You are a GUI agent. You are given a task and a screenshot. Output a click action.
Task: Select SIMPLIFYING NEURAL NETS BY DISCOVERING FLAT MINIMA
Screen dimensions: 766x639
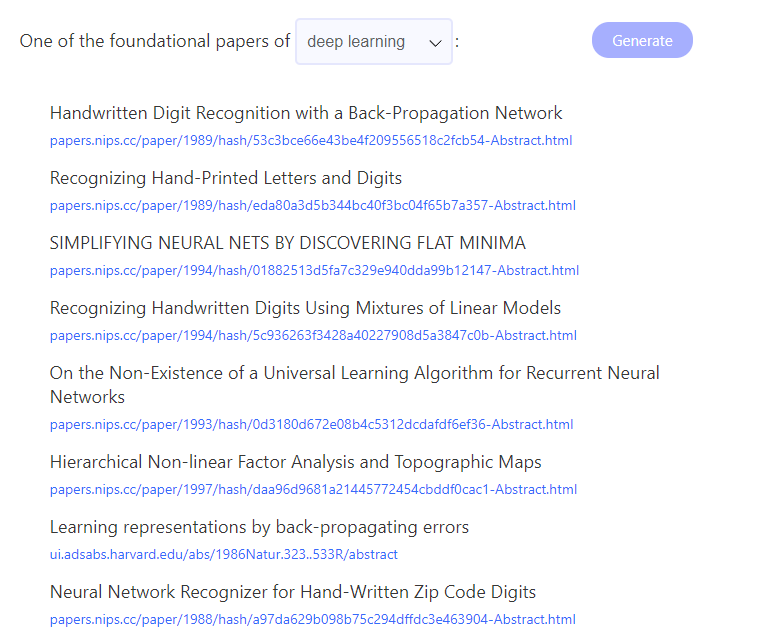pyautogui.click(x=288, y=243)
